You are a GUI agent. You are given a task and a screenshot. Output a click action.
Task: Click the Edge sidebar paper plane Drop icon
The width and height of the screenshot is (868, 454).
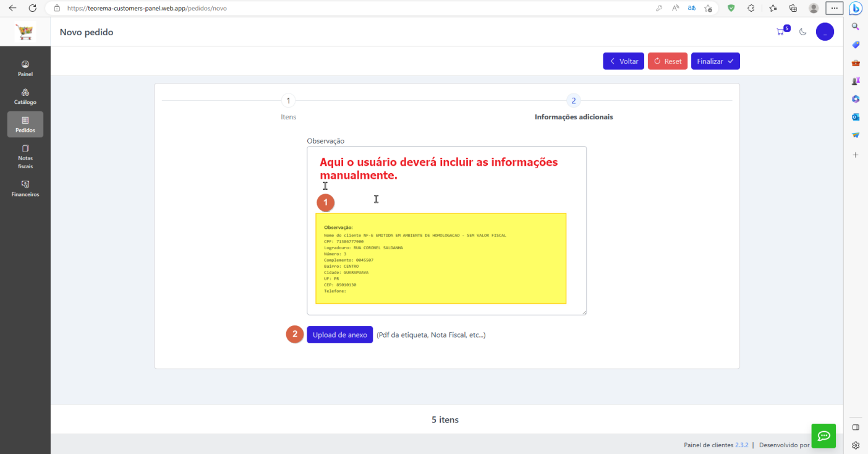tap(856, 135)
